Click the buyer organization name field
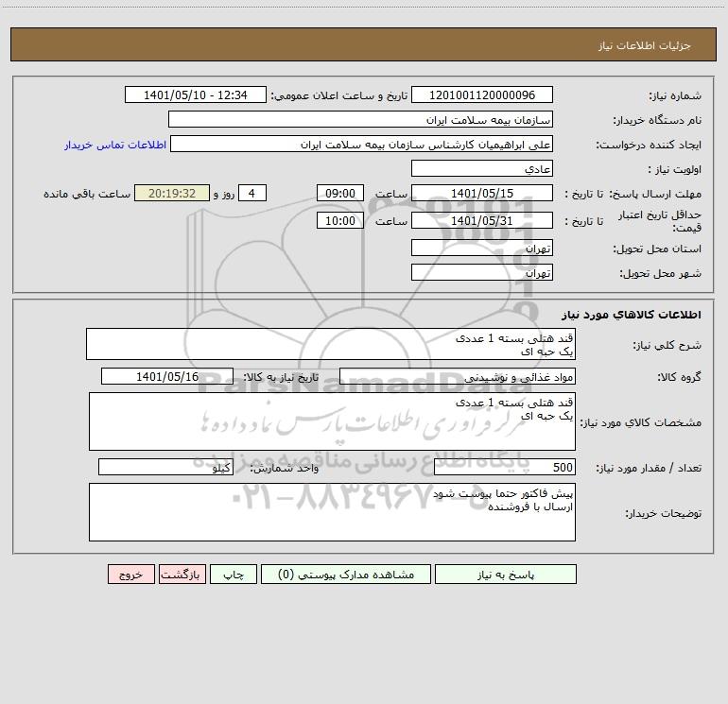Screen dimensions: 728x704 click(x=360, y=119)
